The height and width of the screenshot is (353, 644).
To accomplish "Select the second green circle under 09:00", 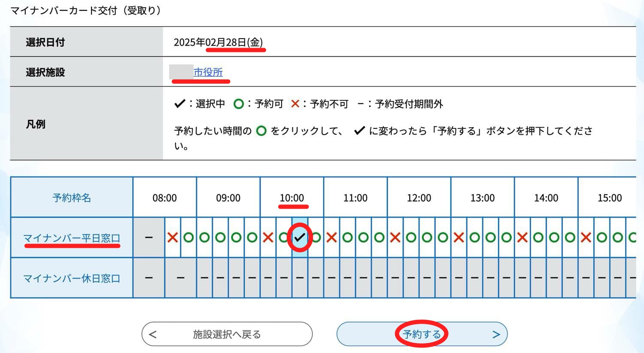I will (220, 237).
